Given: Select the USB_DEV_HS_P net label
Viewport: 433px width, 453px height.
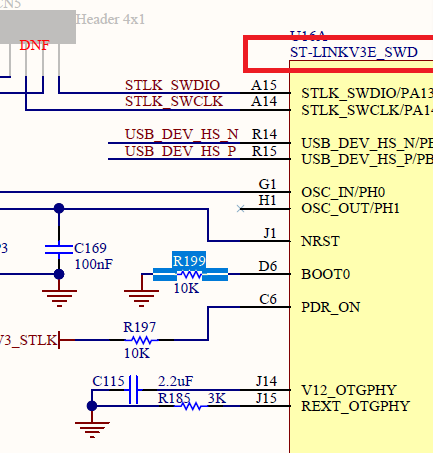Looking at the screenshot, I should pos(181,151).
